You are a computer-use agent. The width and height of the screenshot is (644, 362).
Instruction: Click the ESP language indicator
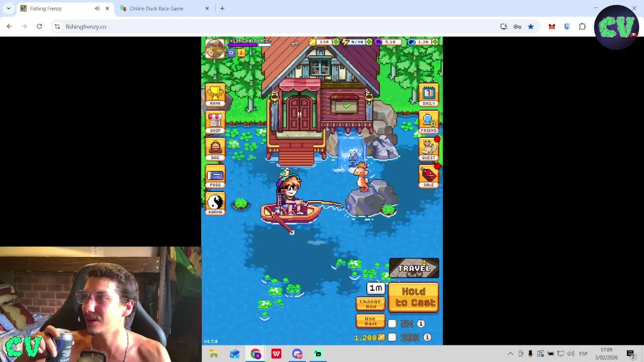[583, 354]
